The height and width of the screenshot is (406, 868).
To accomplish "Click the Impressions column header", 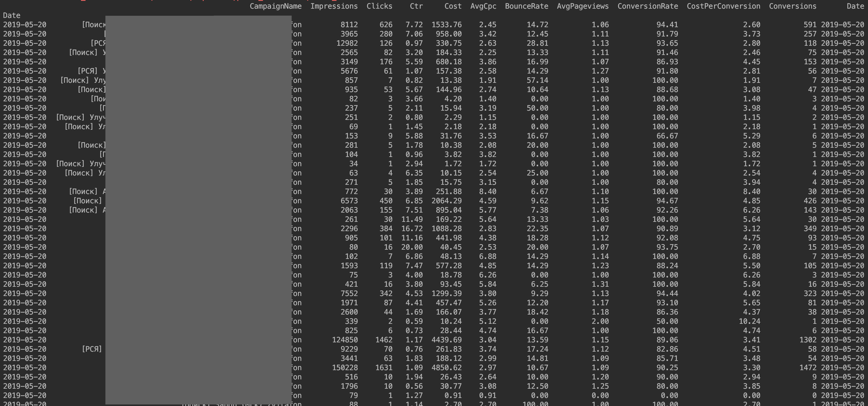I will (x=334, y=6).
